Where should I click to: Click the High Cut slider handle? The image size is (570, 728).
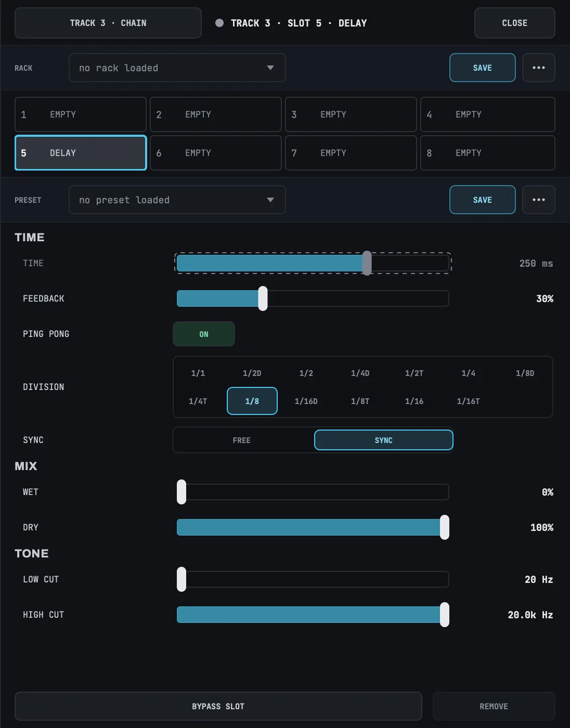[445, 615]
